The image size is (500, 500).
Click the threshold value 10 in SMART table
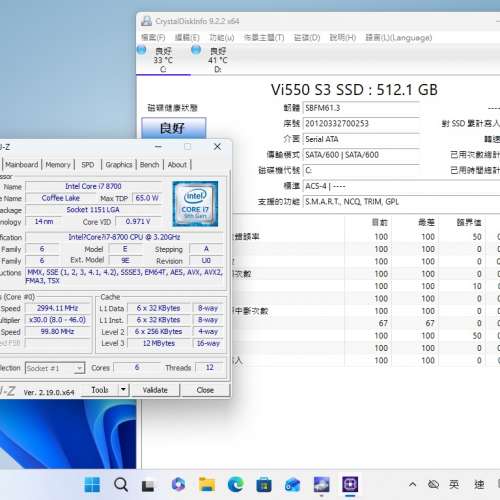coord(477,286)
